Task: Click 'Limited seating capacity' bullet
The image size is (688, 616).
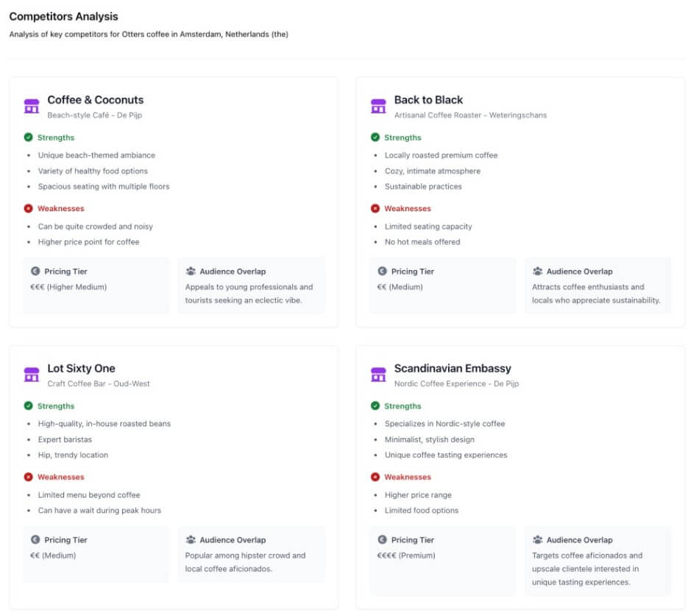Action: 428,227
